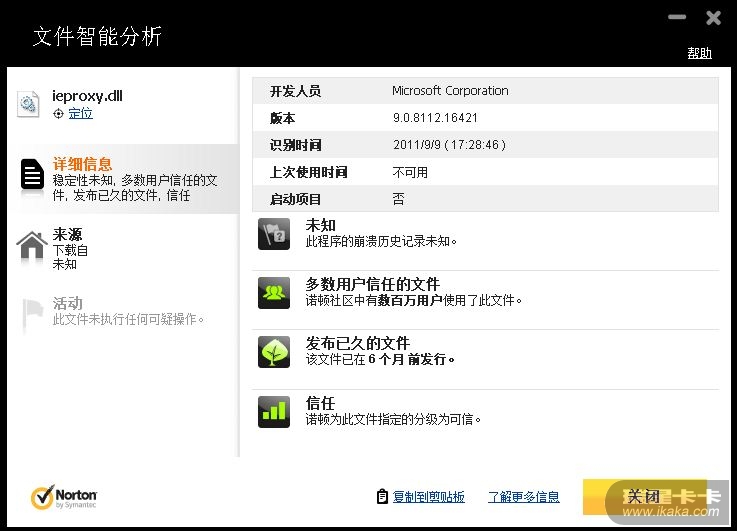Click the 版本 row label
Image resolution: width=737 pixels, height=531 pixels.
[282, 118]
